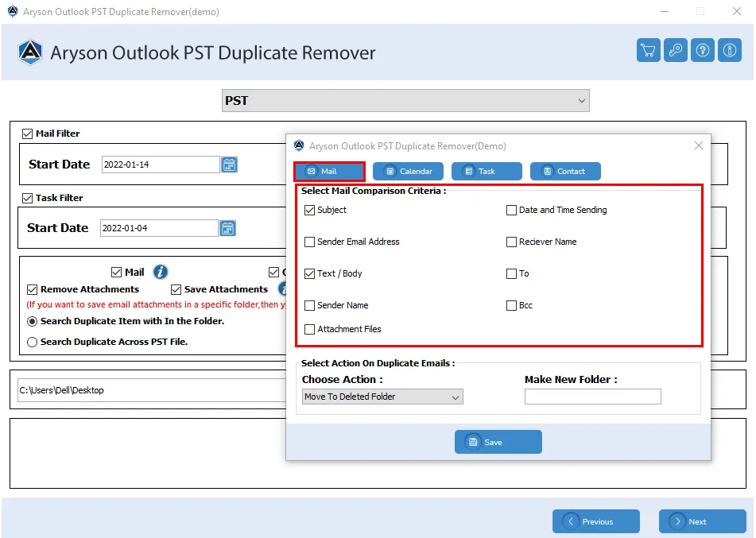The height and width of the screenshot is (538, 756).
Task: Click the destination path field C:\Users\Dell\Desktop
Action: (x=152, y=390)
